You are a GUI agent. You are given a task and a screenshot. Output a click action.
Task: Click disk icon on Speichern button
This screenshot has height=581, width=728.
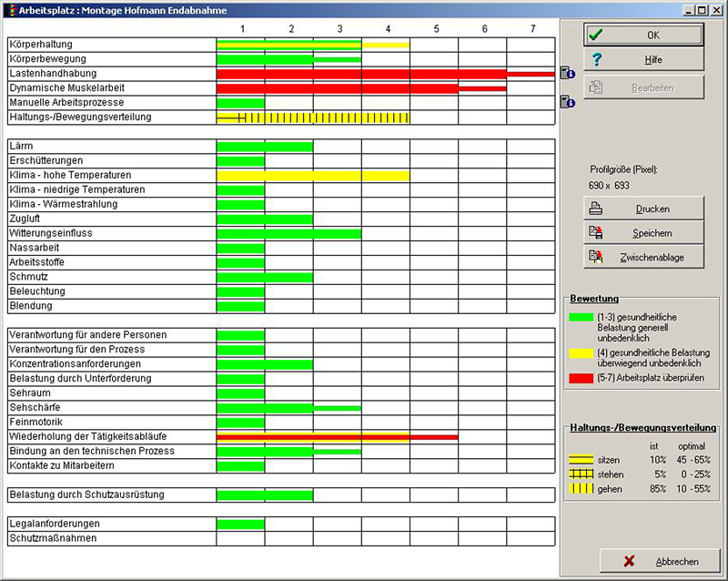tap(596, 233)
